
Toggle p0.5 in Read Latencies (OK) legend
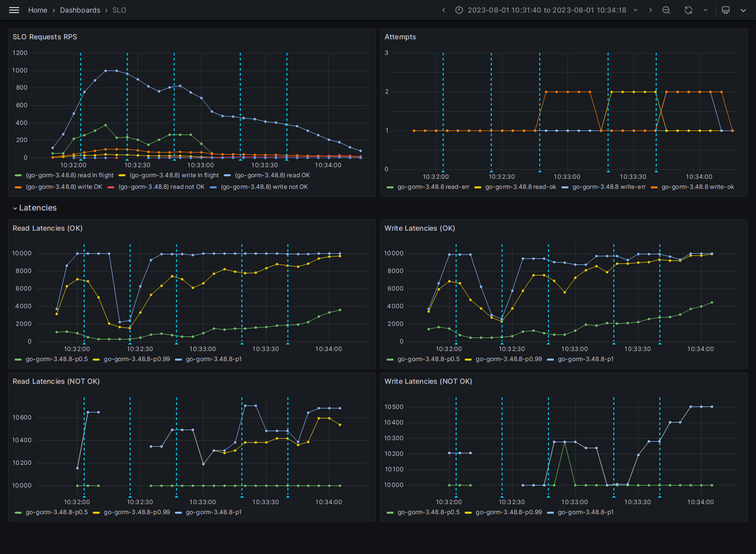(x=56, y=359)
